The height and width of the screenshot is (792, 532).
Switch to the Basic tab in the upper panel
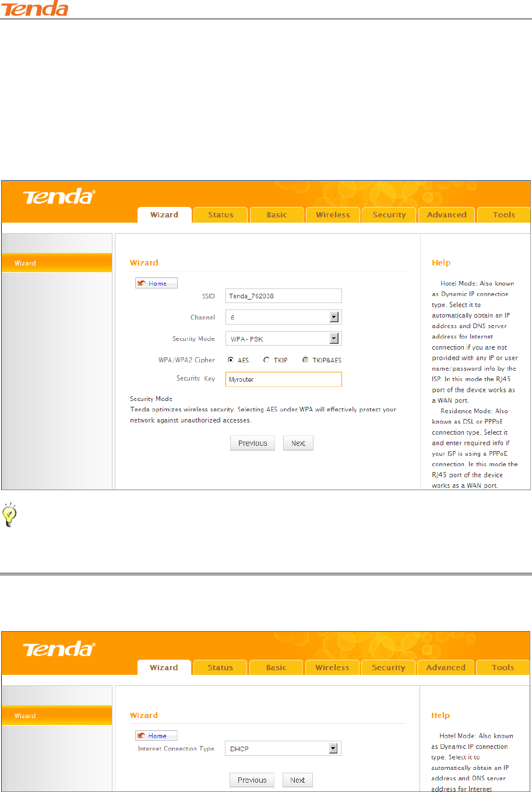pos(277,215)
